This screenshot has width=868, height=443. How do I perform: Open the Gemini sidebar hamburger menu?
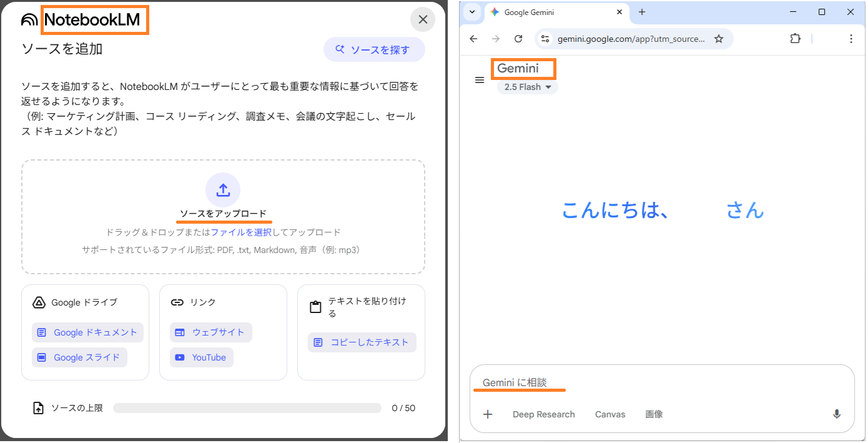click(480, 80)
